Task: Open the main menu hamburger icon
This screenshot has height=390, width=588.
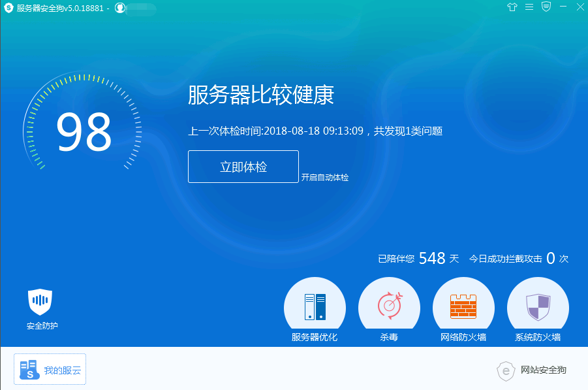Action: [529, 7]
